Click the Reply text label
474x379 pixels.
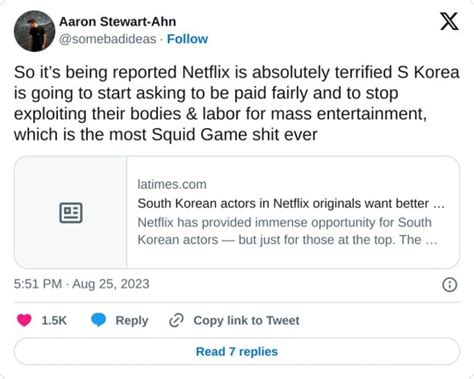[x=132, y=321]
